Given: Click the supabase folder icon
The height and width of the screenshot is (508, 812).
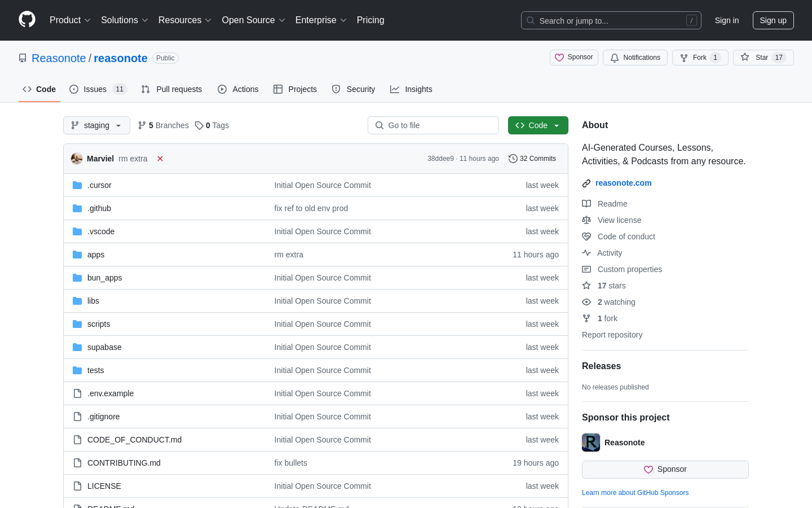Looking at the screenshot, I should coord(77,347).
